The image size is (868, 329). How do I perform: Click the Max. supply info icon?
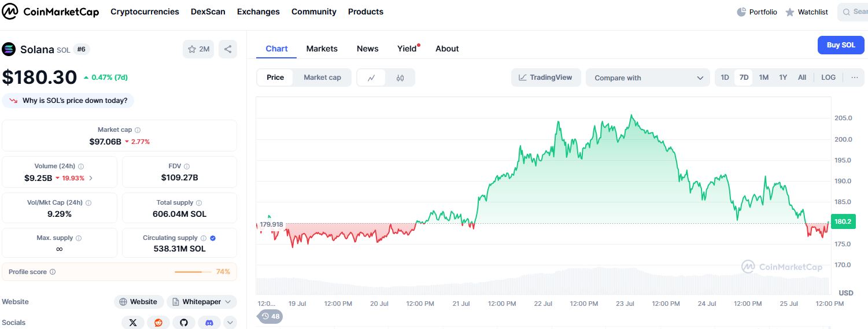click(79, 238)
